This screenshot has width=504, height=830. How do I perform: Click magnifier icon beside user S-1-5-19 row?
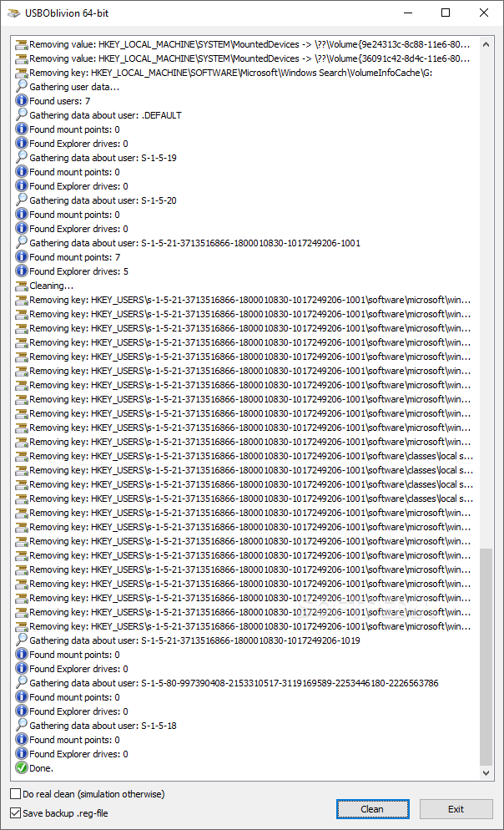coord(22,157)
